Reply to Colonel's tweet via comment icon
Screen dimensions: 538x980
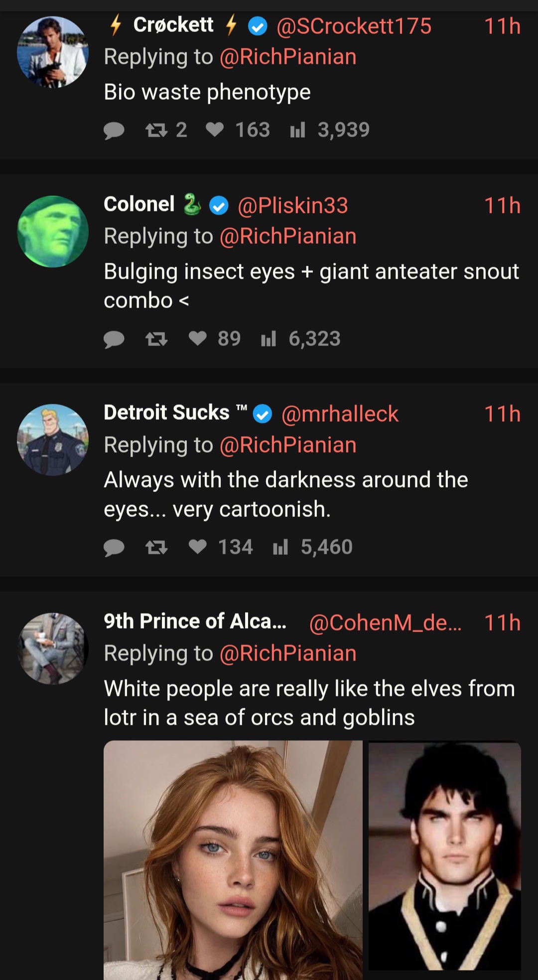(114, 339)
